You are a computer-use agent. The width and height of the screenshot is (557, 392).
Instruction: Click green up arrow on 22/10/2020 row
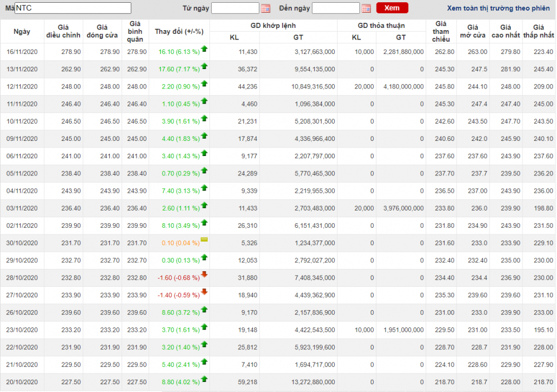pyautogui.click(x=204, y=345)
